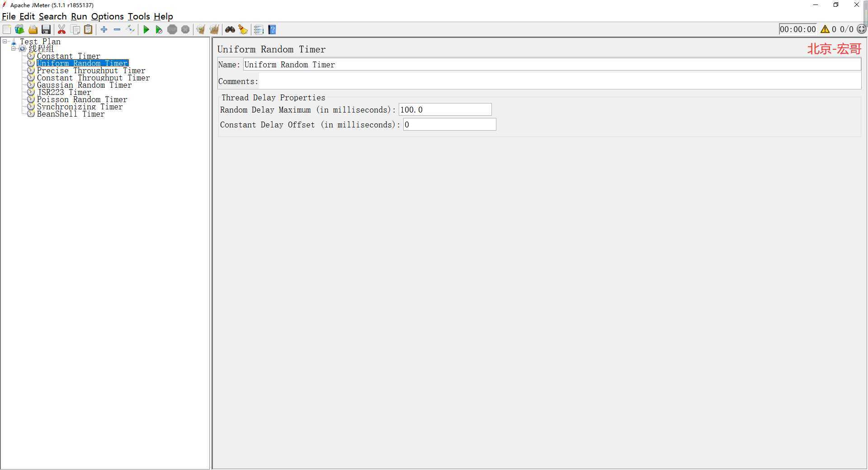Click the Collapse All minus icon

click(x=117, y=29)
